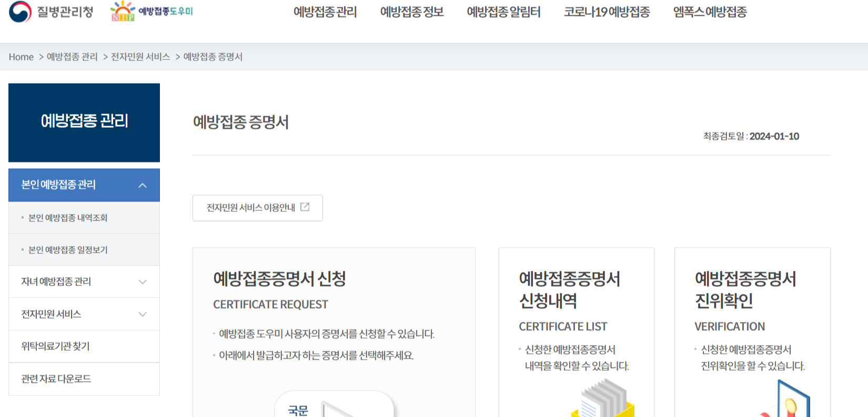868x417 pixels.
Task: Expand the 자녀 예방접종 관리 sidebar menu
Action: click(x=84, y=282)
